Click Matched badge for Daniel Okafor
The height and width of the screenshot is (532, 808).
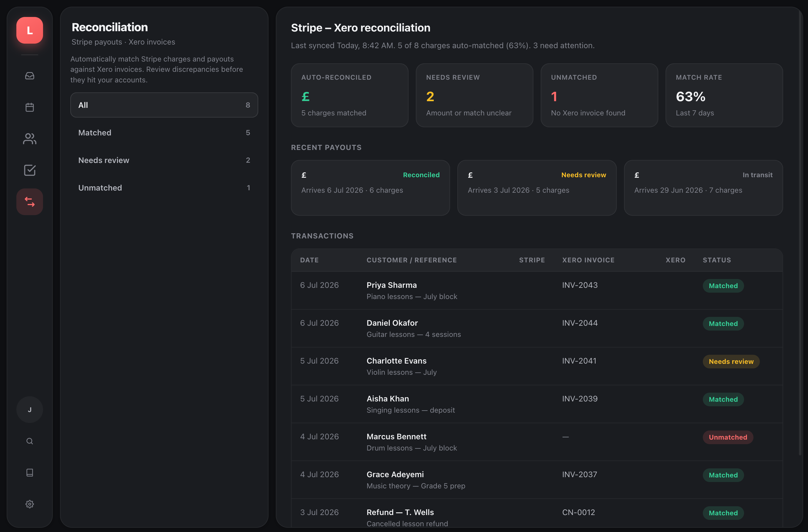(723, 324)
